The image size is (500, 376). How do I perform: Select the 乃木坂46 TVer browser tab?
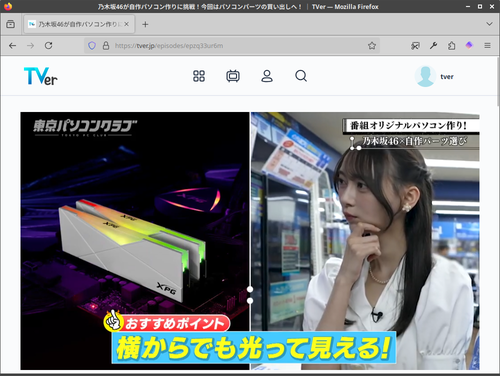[79, 24]
